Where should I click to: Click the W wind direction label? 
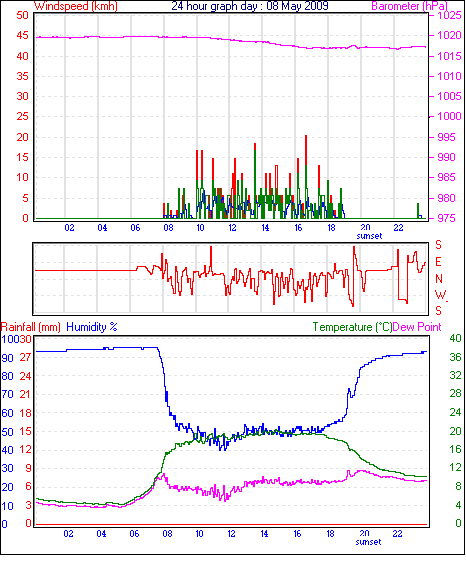440,295
